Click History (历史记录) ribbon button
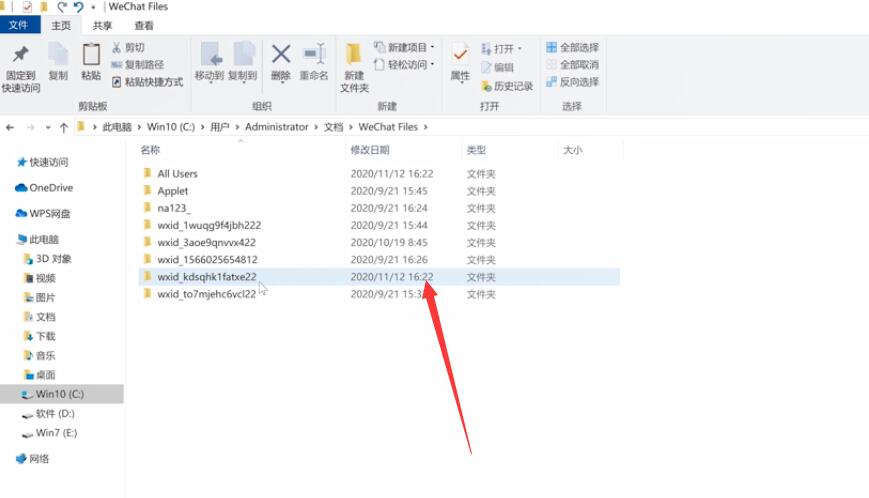Viewport: 869px width, 498px height. click(507, 86)
